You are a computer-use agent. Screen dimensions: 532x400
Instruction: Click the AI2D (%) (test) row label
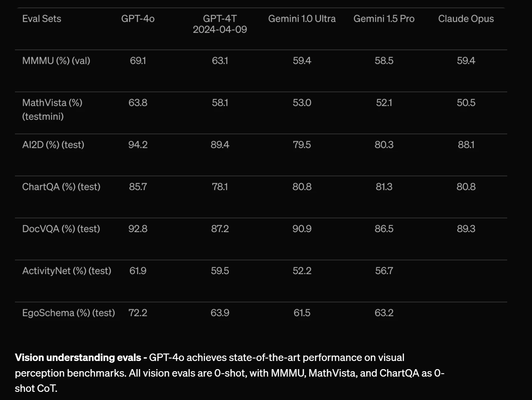(x=53, y=145)
